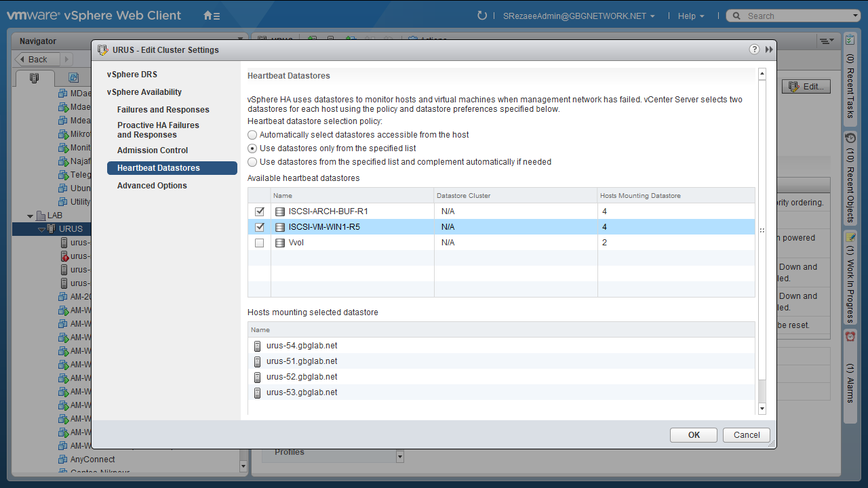This screenshot has height=488, width=868.
Task: Click the vSphere home icon
Action: point(212,16)
